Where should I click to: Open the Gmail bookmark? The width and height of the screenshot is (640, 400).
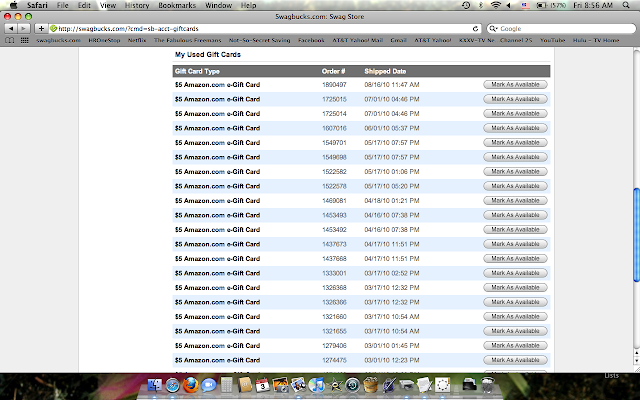click(x=398, y=40)
